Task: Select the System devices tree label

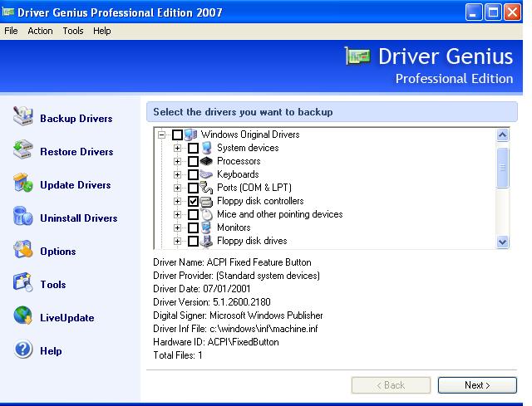Action: pos(248,148)
